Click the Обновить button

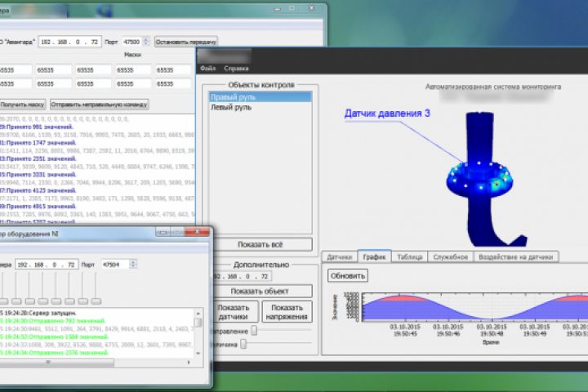click(348, 276)
